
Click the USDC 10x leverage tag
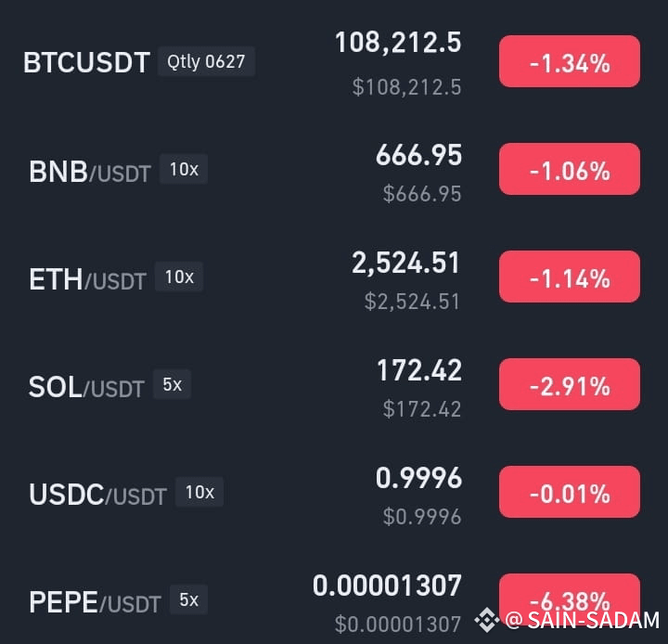[199, 492]
